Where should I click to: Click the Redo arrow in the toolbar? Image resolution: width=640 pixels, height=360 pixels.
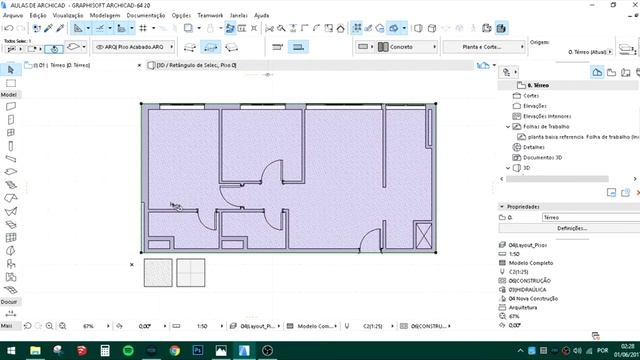pyautogui.click(x=20, y=28)
